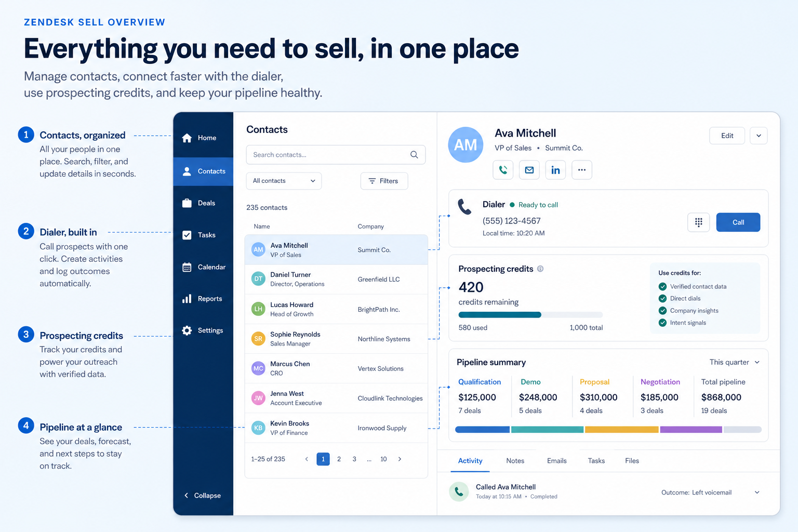
Task: Open Reports in the sidebar menu
Action: point(203,299)
